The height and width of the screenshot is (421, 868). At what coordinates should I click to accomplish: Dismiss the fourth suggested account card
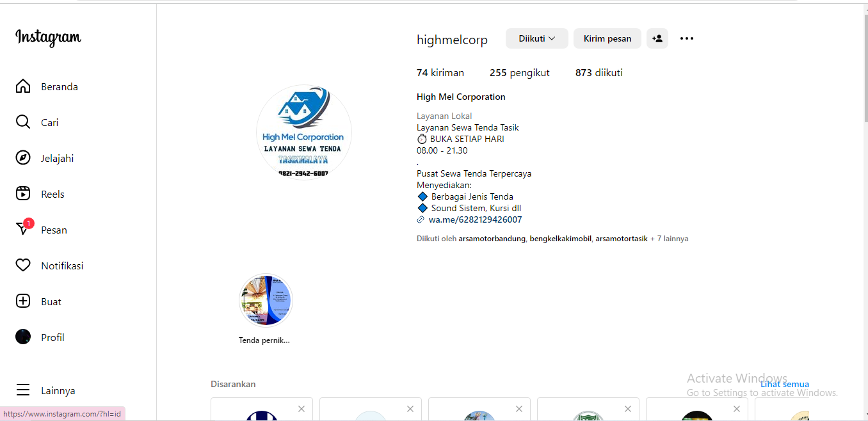[628, 409]
